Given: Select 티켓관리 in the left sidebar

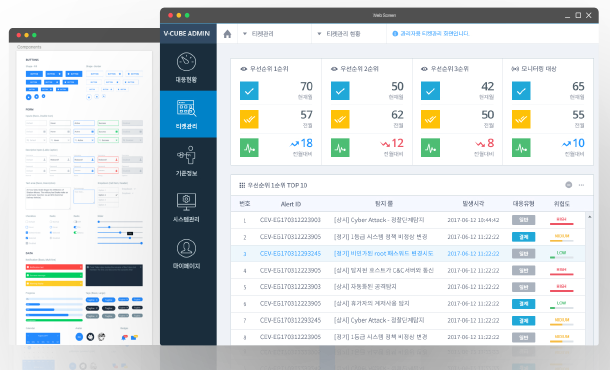Looking at the screenshot, I should (x=188, y=114).
